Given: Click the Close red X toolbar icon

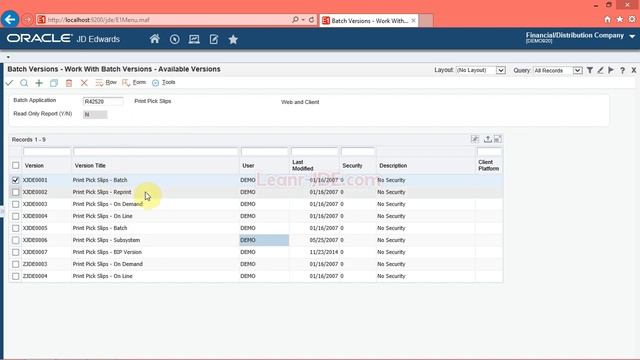Looking at the screenshot, I should [84, 83].
